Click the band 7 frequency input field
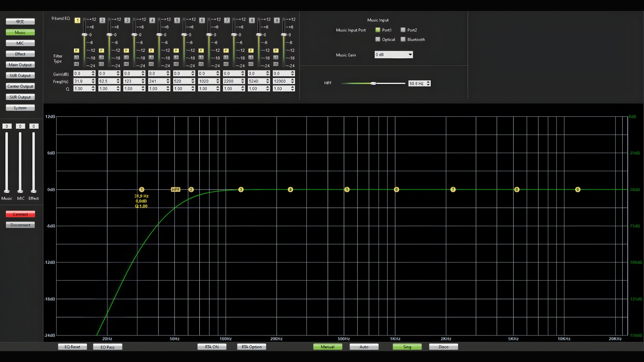This screenshot has width=644, height=362. pyautogui.click(x=231, y=81)
